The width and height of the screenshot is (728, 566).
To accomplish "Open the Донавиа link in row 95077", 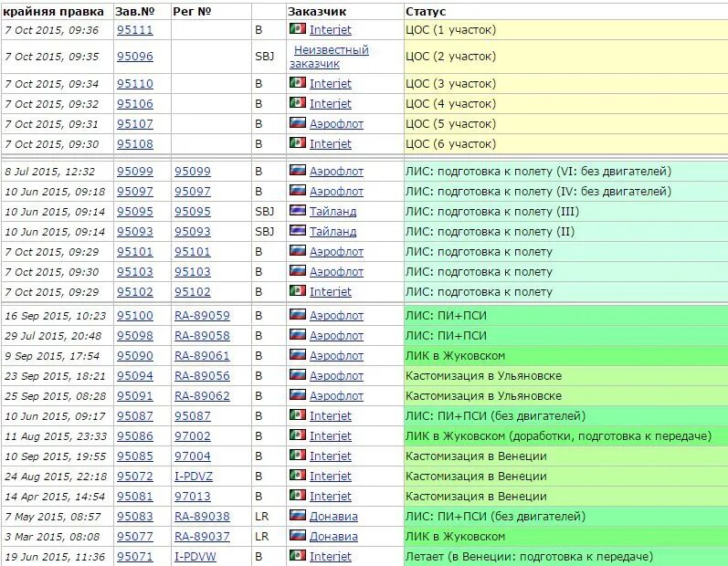I will pos(333,536).
